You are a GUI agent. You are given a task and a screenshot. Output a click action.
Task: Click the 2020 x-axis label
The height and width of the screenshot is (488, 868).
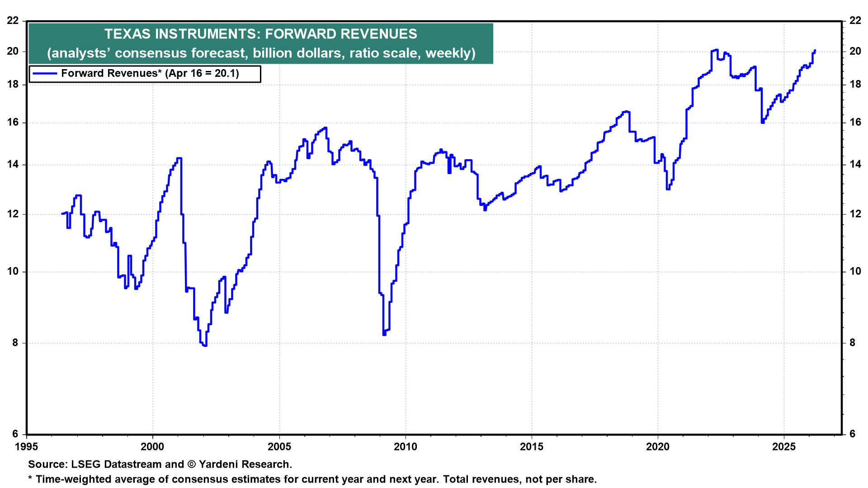pos(658,447)
